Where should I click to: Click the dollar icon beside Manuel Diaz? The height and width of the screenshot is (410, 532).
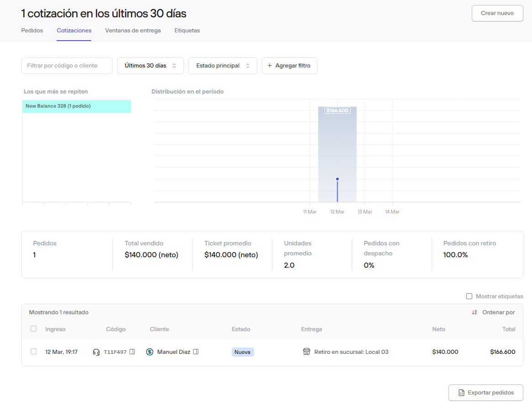tap(150, 352)
